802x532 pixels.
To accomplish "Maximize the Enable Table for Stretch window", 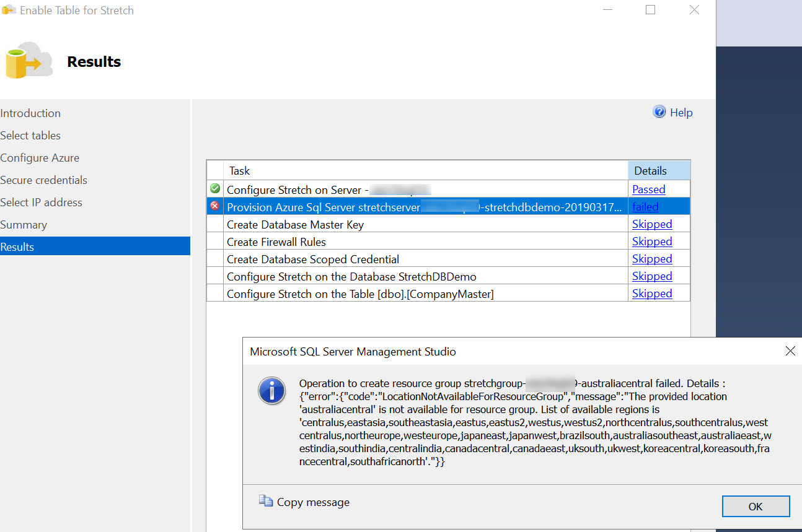I will pyautogui.click(x=650, y=10).
